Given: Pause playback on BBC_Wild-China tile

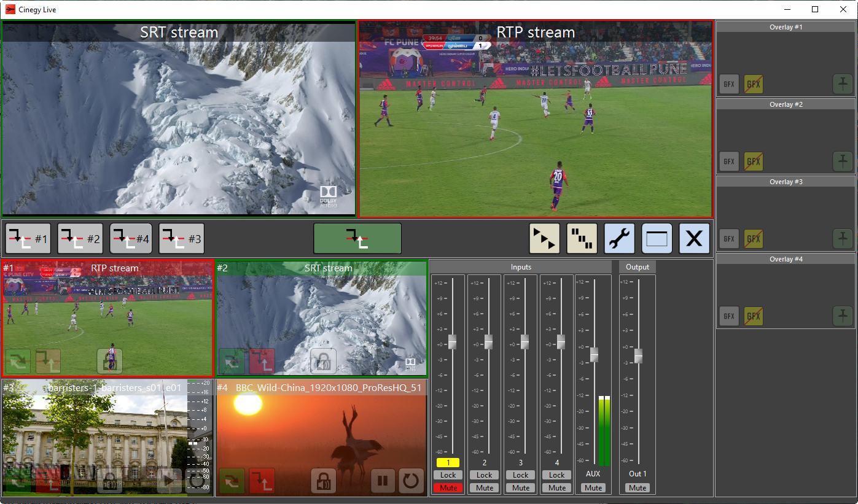Looking at the screenshot, I should click(x=383, y=481).
